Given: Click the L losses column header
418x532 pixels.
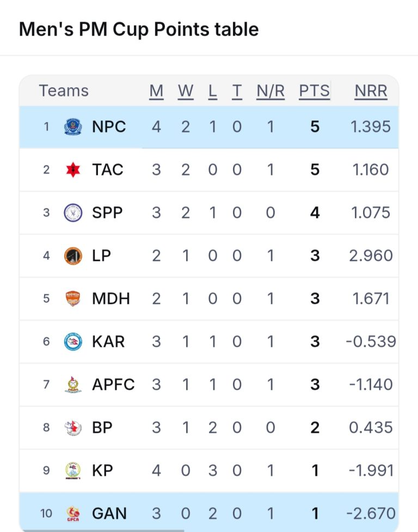Looking at the screenshot, I should pos(212,91).
